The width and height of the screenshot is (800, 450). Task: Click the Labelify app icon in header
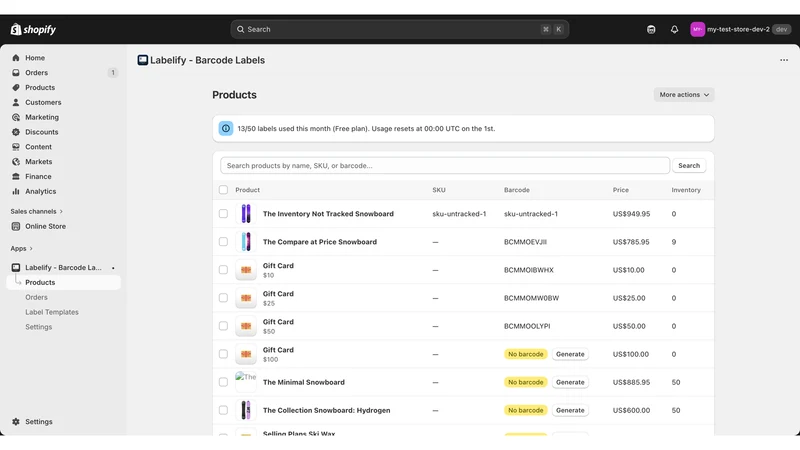point(142,60)
